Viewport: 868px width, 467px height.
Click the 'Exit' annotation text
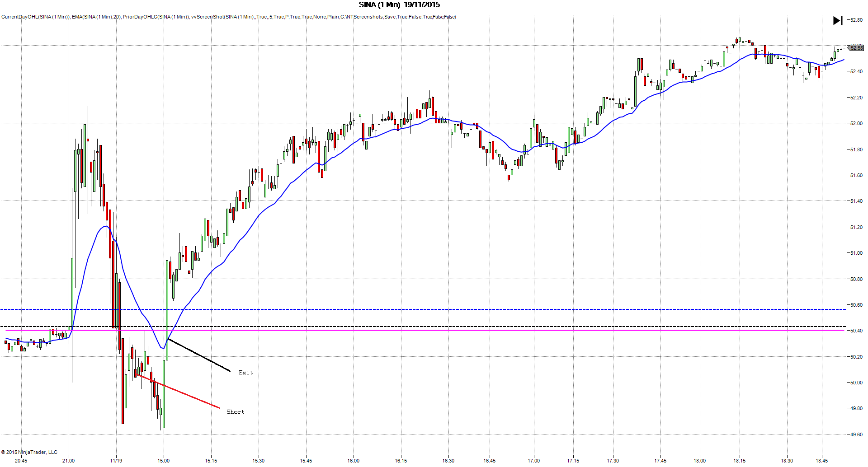[x=246, y=373]
